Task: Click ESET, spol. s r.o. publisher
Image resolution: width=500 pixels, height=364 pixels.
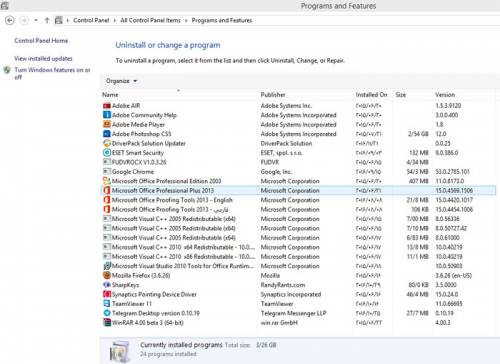Action: click(282, 153)
